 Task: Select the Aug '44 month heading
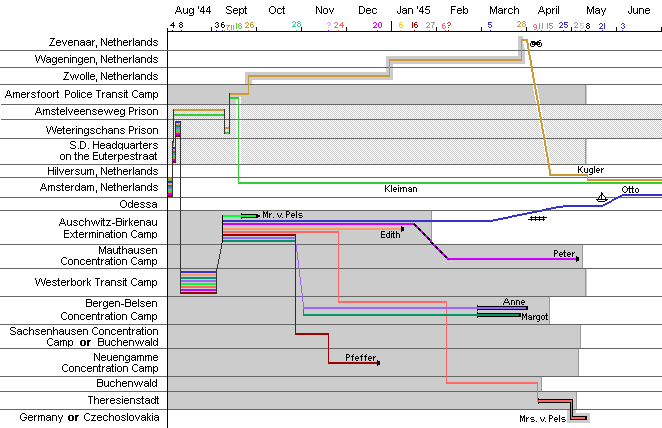coord(191,10)
